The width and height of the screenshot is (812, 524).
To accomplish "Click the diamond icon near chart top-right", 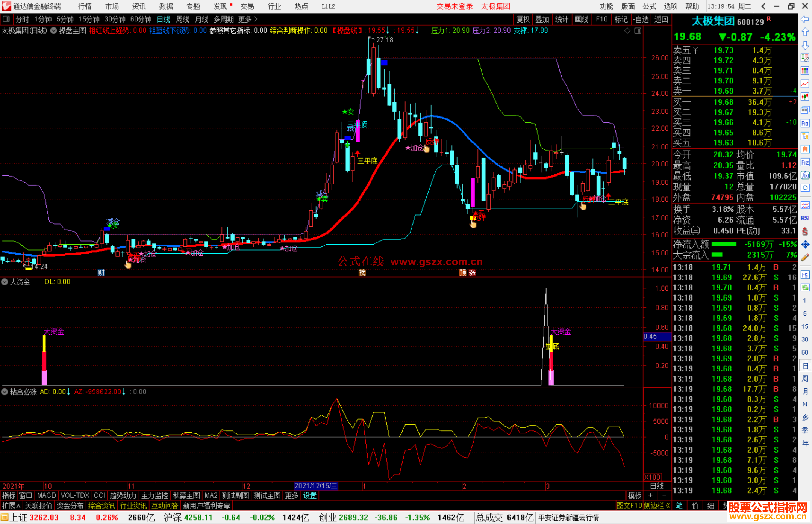I will (x=627, y=31).
